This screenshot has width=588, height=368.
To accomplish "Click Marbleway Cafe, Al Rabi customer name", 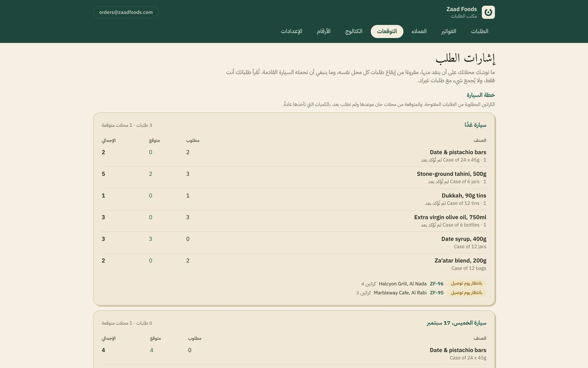I will [x=400, y=293].
